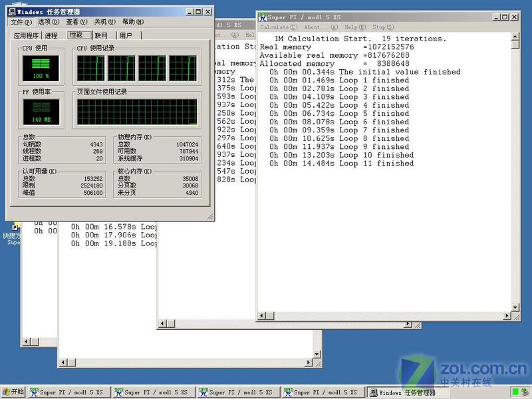This screenshot has width=532, height=399.
Task: Click the 进程数 value 20
Action: tap(99, 158)
